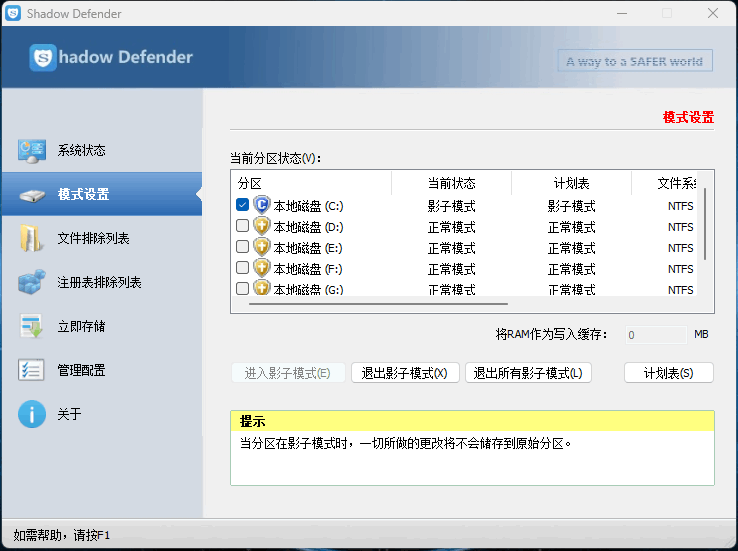Viewport: 738px width, 551px height.
Task: Click the 系统状态 monitor icon
Action: pyautogui.click(x=32, y=151)
